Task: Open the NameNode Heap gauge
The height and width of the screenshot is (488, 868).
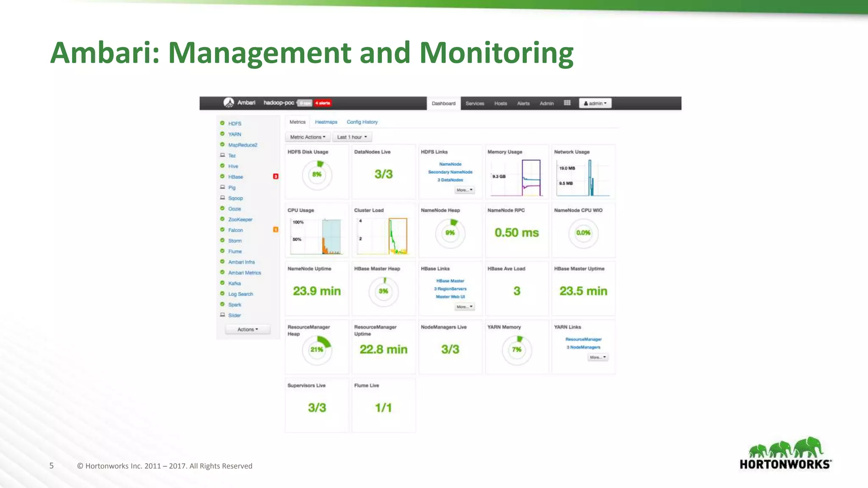Action: click(x=450, y=233)
